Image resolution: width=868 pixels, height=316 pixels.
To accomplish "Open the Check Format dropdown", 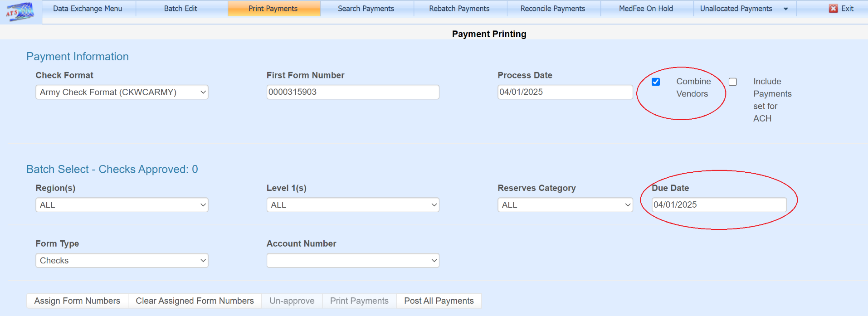I will [x=122, y=92].
